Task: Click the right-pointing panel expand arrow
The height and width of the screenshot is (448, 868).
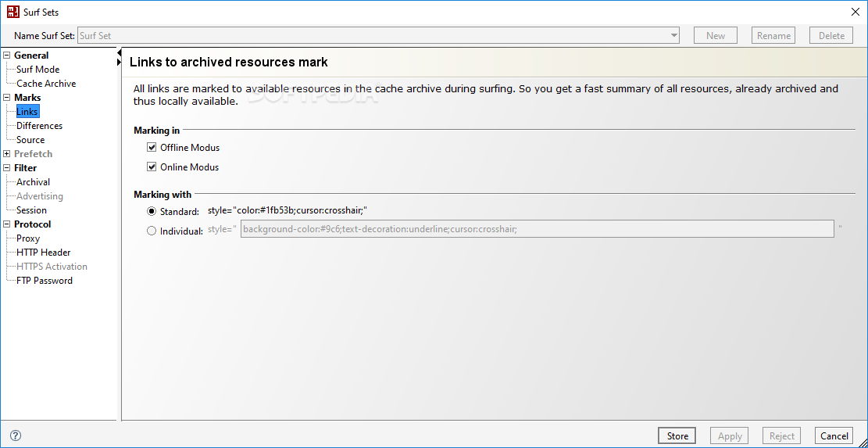Action: pyautogui.click(x=119, y=63)
